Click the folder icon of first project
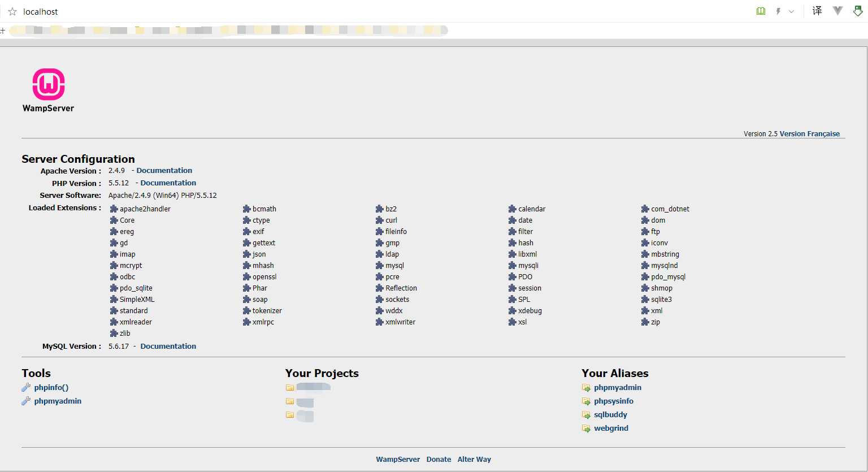This screenshot has height=472, width=868. [290, 388]
